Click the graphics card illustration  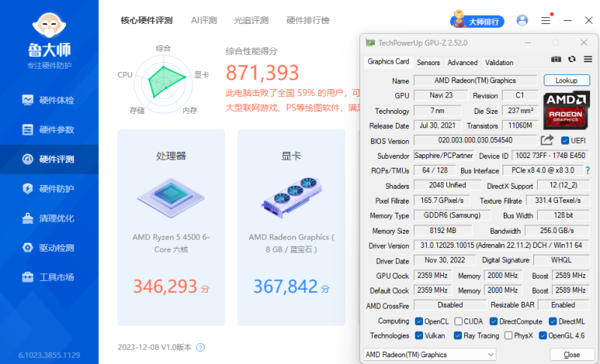291,198
